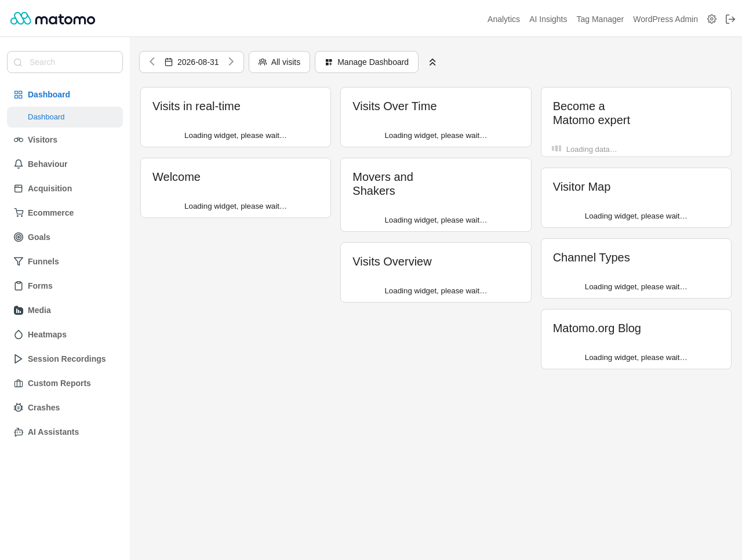Viewport: 742px width, 560px height.
Task: Click the Media chart icon
Action: click(19, 310)
